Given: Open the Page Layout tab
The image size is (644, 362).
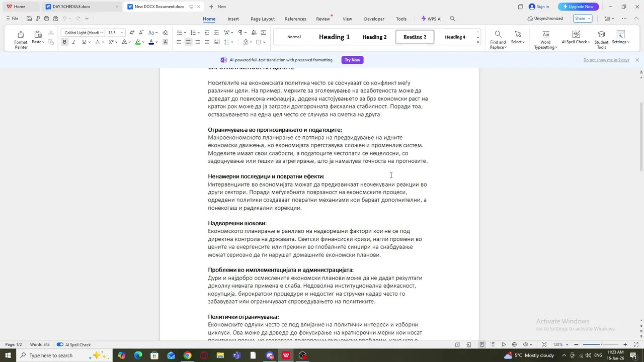Looking at the screenshot, I should [263, 19].
